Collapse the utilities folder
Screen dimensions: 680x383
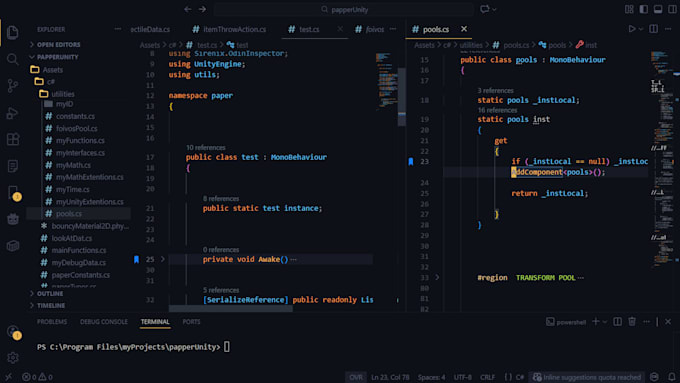[x=63, y=94]
